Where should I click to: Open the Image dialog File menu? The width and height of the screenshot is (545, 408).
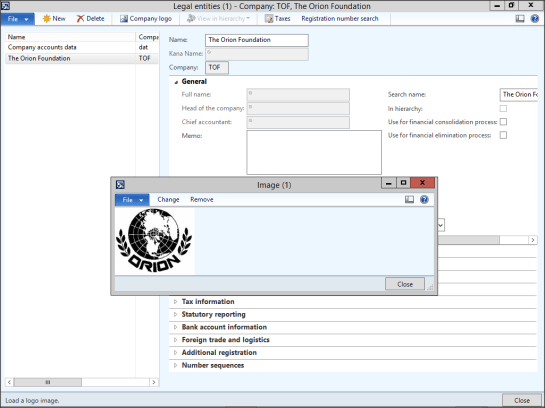pyautogui.click(x=132, y=199)
